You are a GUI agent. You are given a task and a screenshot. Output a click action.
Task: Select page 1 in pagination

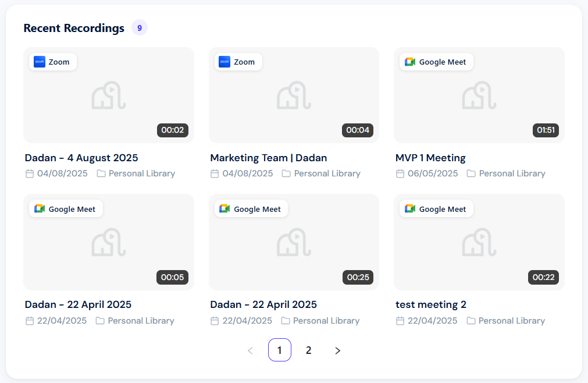coord(280,350)
